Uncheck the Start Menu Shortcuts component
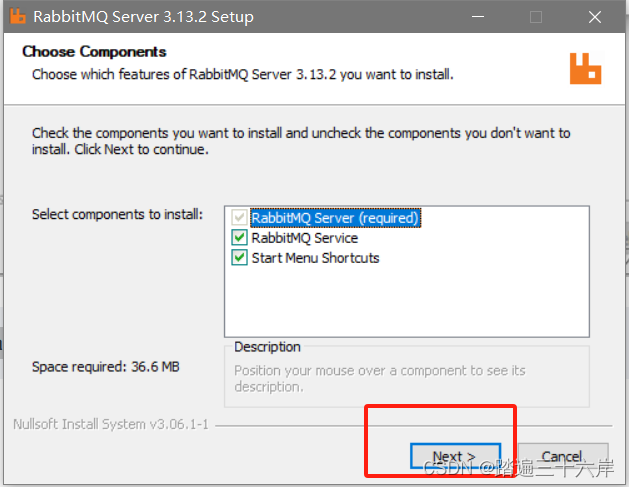Screen dimensions: 629x487 [x=239, y=258]
